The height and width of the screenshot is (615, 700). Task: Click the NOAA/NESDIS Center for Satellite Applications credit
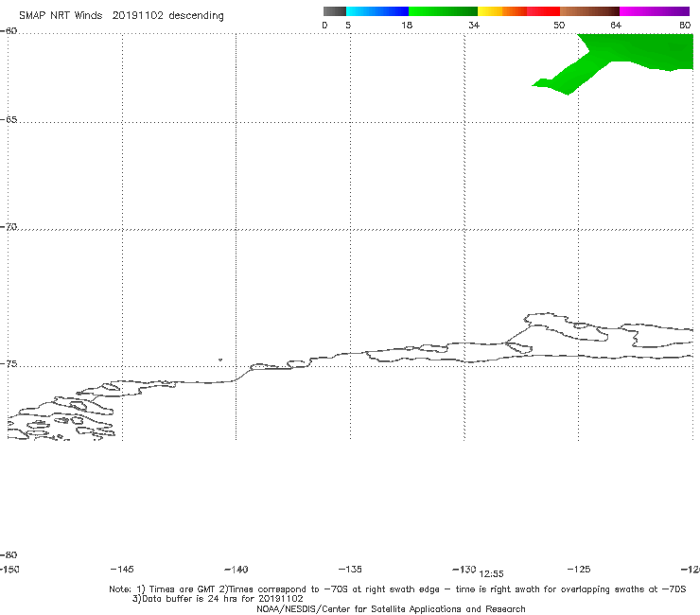391,609
